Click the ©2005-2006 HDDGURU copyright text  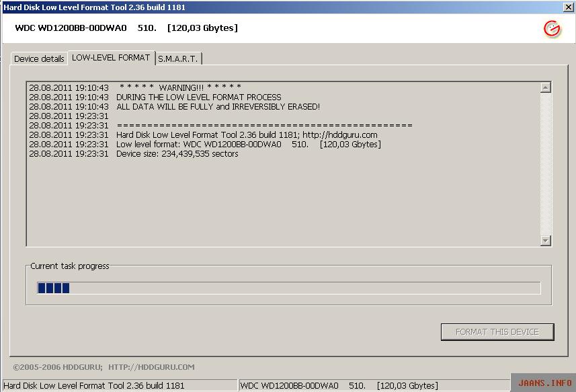point(58,367)
